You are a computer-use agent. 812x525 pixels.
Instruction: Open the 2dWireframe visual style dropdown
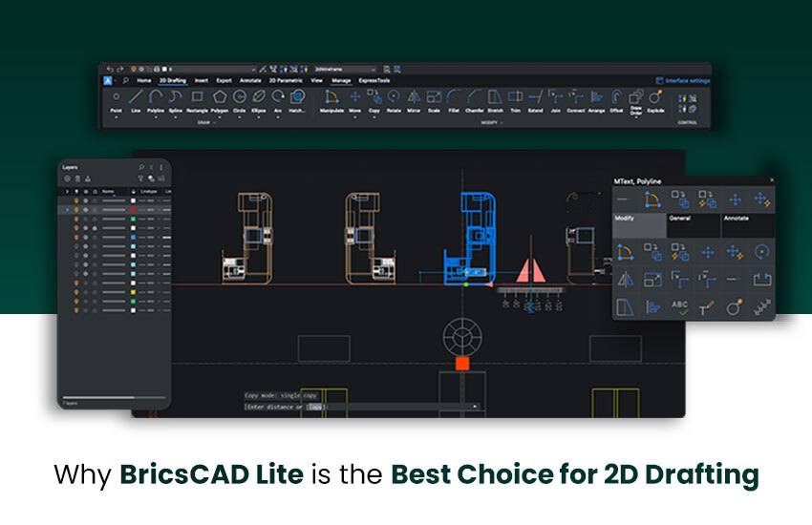click(346, 69)
